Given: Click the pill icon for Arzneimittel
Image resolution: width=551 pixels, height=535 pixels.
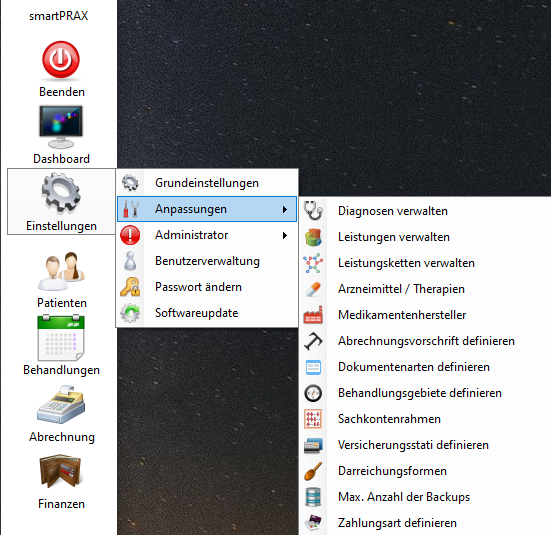Looking at the screenshot, I should point(313,289).
